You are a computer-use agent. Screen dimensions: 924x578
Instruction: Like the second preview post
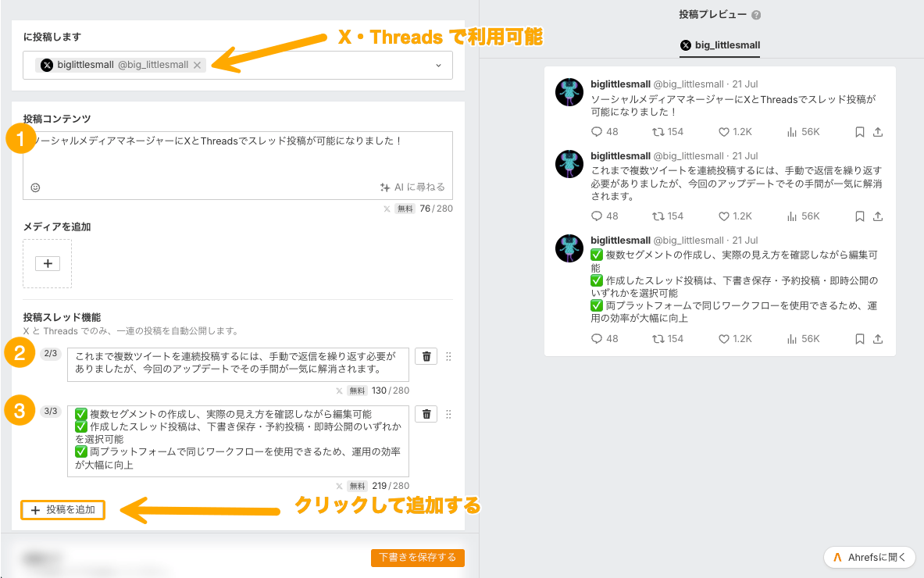pyautogui.click(x=723, y=216)
